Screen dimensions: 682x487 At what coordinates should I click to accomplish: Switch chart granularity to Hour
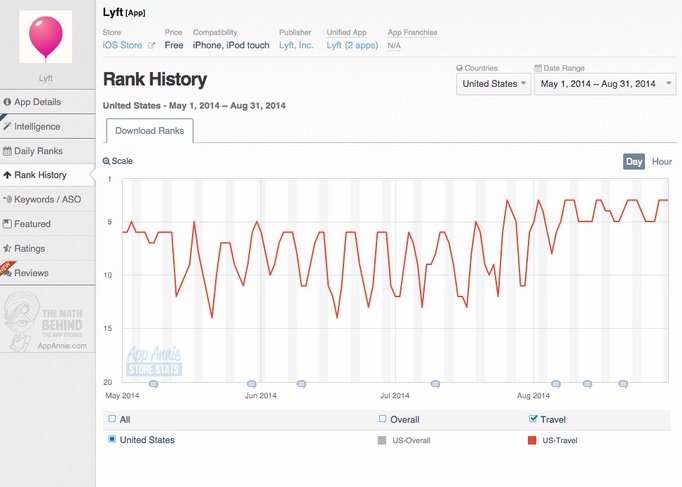pyautogui.click(x=662, y=162)
